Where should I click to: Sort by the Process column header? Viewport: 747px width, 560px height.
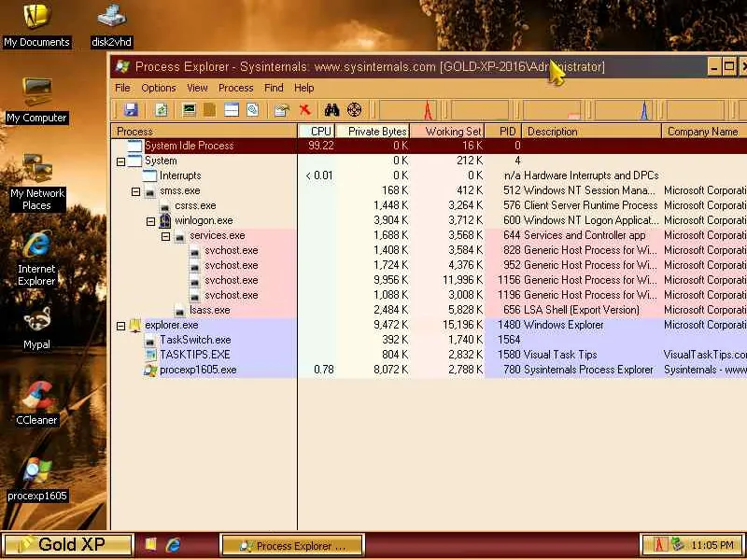pos(204,132)
